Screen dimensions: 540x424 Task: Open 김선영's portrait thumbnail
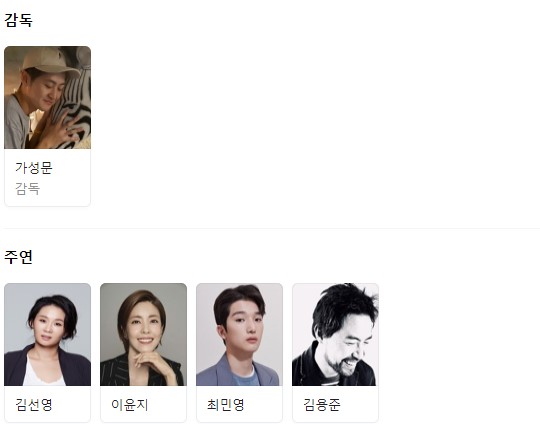(48, 334)
